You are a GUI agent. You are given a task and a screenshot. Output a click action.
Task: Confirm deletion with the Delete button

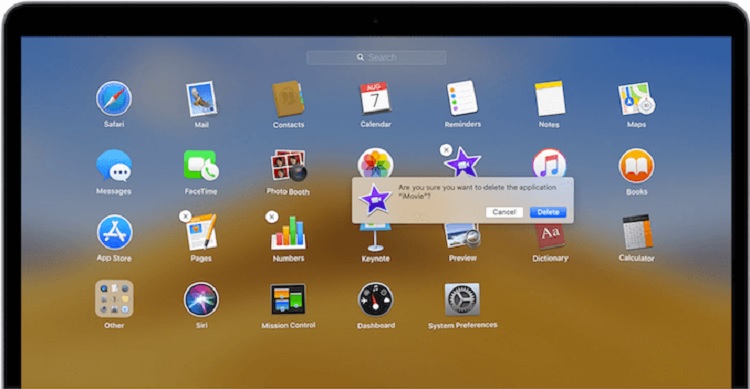(548, 212)
